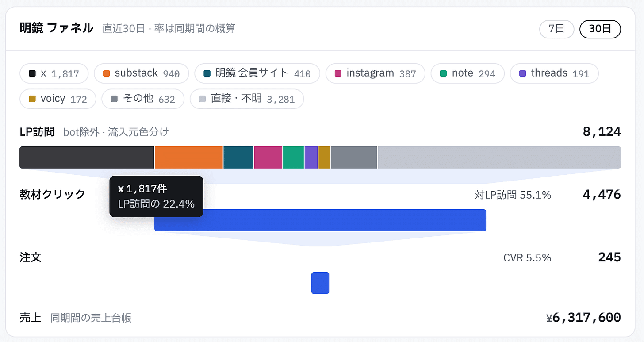Toggle the voicy source chip
This screenshot has width=644, height=342.
click(58, 99)
